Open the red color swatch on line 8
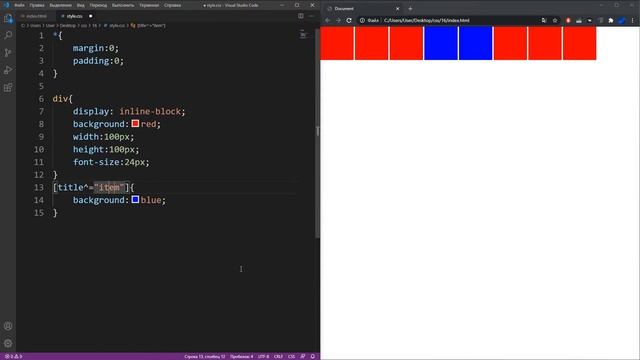The width and height of the screenshot is (640, 360). tap(135, 123)
